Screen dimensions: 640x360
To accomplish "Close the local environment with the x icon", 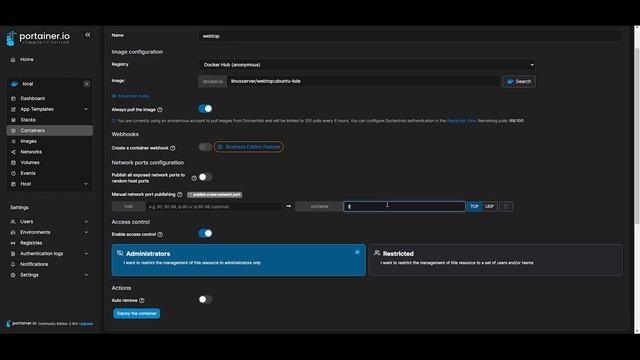I will tap(87, 84).
